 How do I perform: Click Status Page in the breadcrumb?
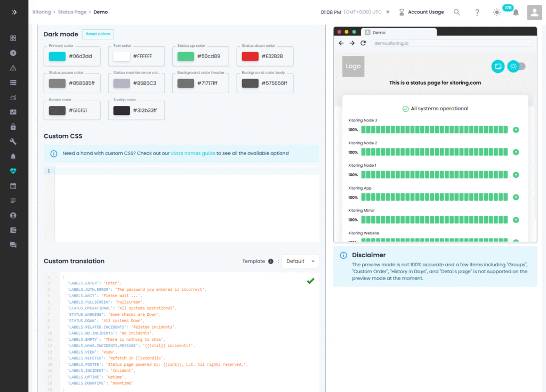pos(74,12)
